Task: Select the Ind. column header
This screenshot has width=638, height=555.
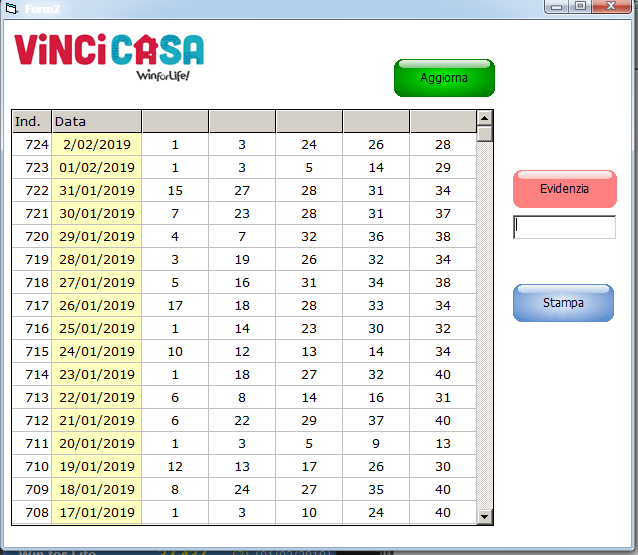Action: [x=31, y=122]
